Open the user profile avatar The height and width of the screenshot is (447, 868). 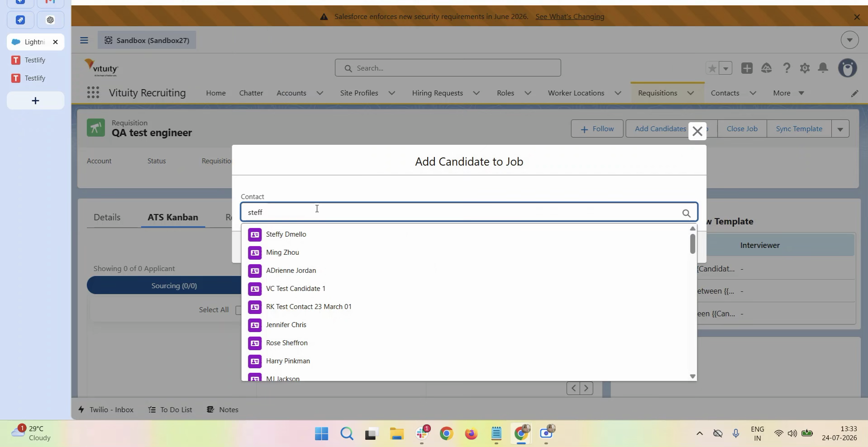848,68
